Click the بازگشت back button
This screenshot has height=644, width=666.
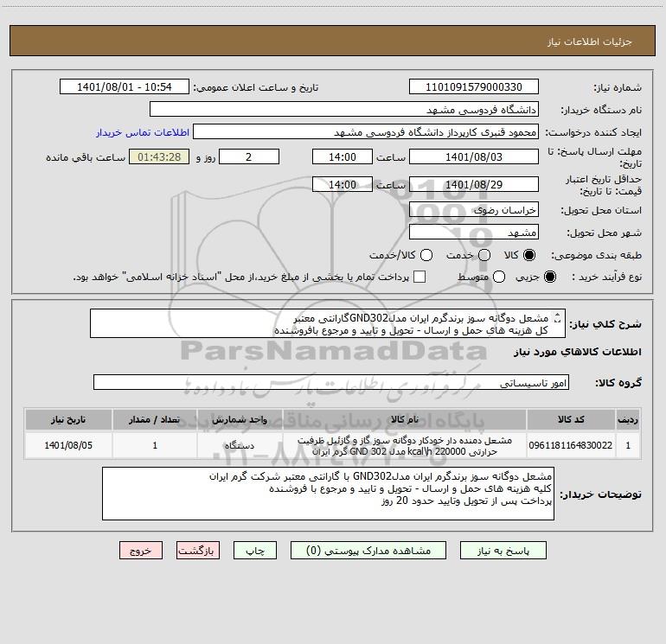[x=198, y=551]
